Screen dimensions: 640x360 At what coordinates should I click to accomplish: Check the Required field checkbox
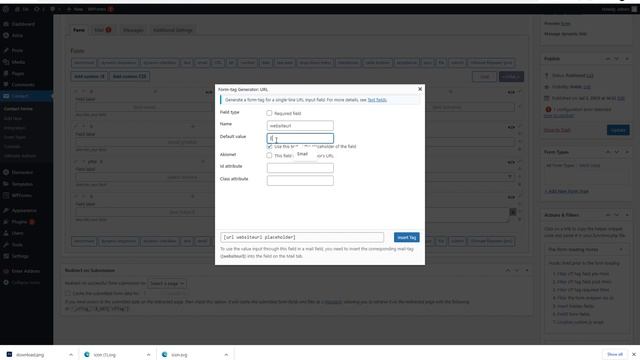[x=269, y=113]
